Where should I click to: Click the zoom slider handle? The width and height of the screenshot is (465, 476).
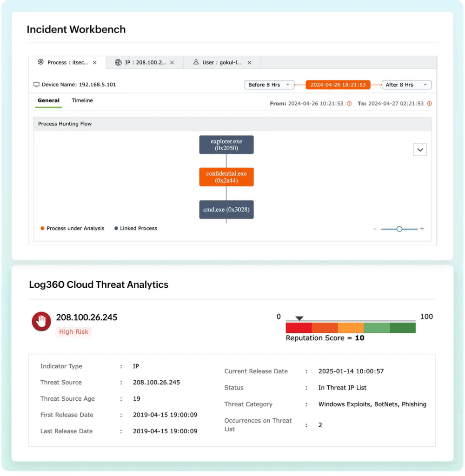tap(399, 229)
